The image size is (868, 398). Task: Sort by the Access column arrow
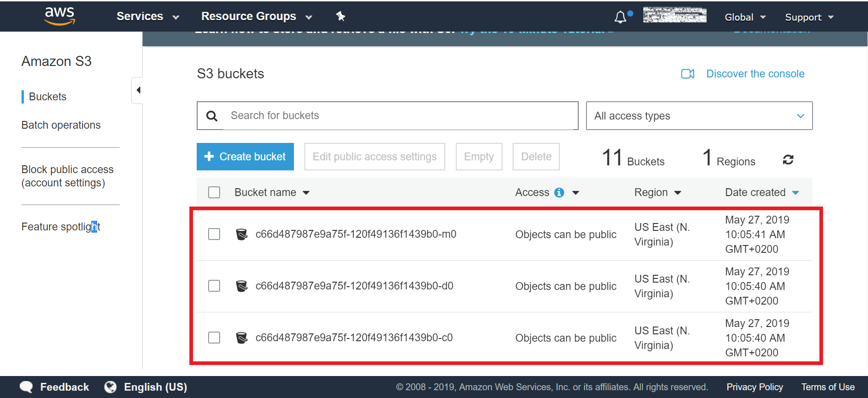point(575,193)
